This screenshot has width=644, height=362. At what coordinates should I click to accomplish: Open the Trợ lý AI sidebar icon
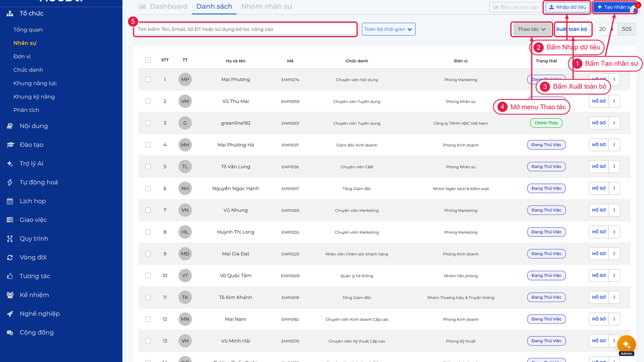[10, 164]
